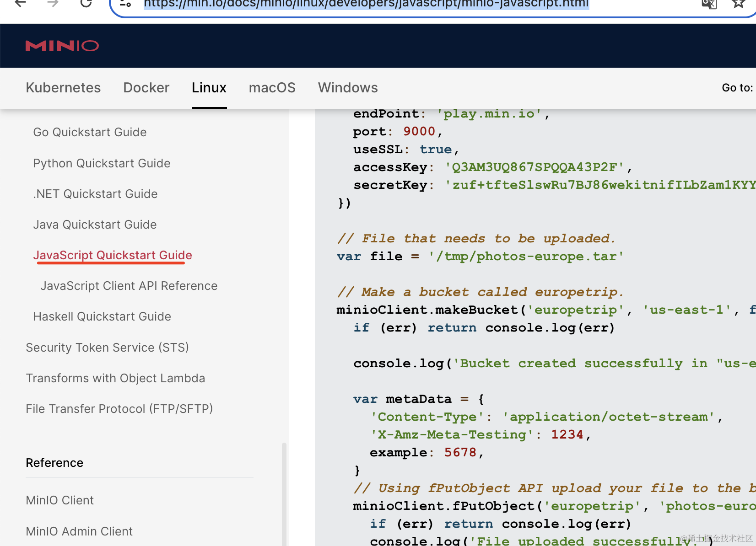Go forward using browser forward arrow
The width and height of the screenshot is (756, 546).
[x=53, y=4]
